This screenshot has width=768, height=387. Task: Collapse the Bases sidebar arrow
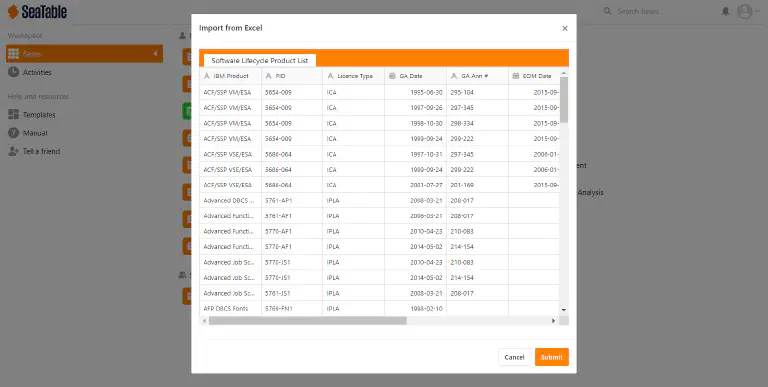click(156, 53)
